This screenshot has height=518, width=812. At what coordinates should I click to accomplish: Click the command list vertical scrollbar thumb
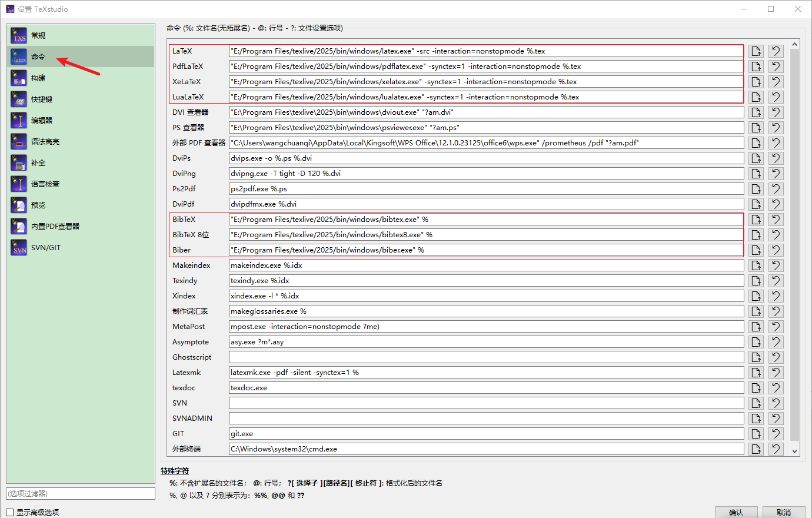pyautogui.click(x=795, y=244)
